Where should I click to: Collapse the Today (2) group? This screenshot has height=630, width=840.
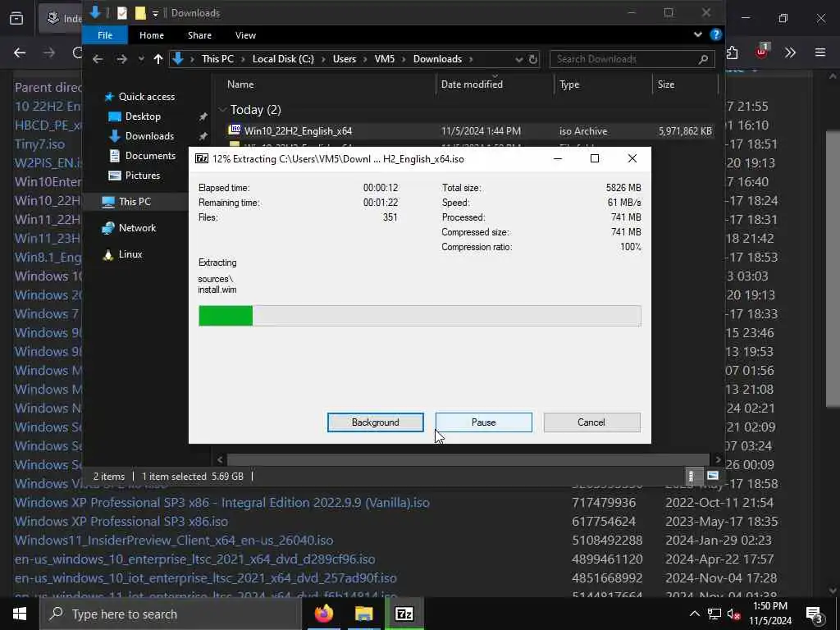click(222, 110)
